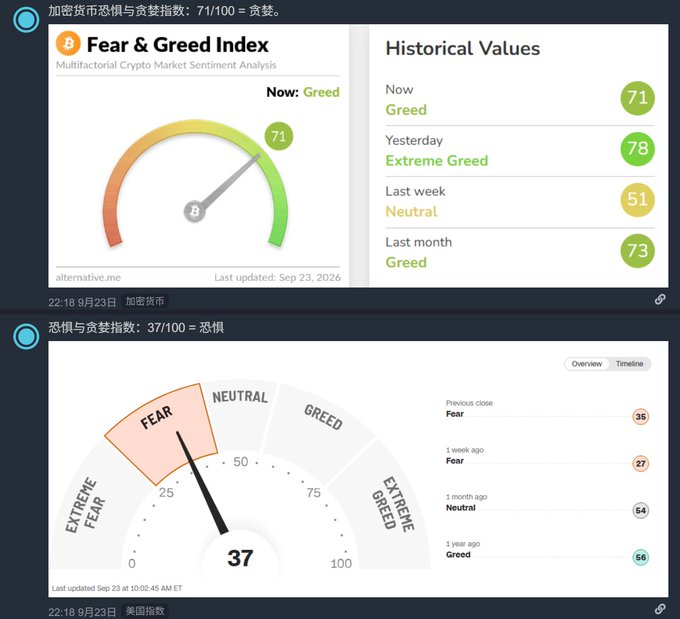Click the Yesterday value 78 circle

coord(637,149)
